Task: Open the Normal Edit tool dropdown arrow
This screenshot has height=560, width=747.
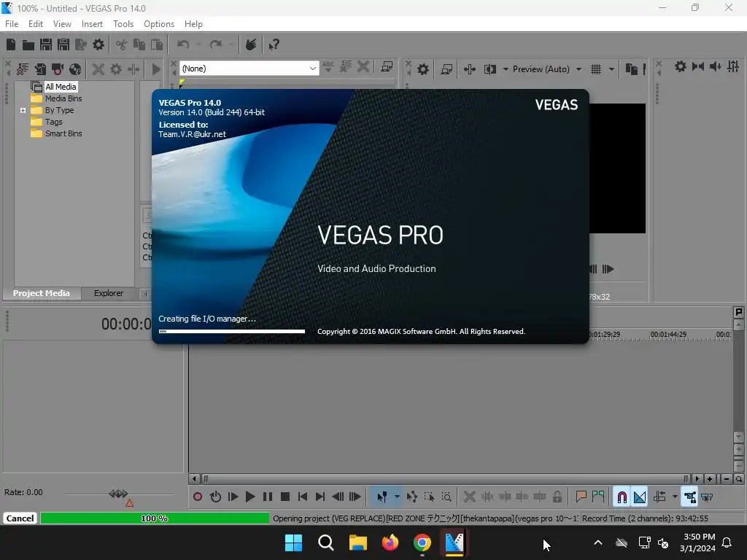Action: [x=397, y=497]
